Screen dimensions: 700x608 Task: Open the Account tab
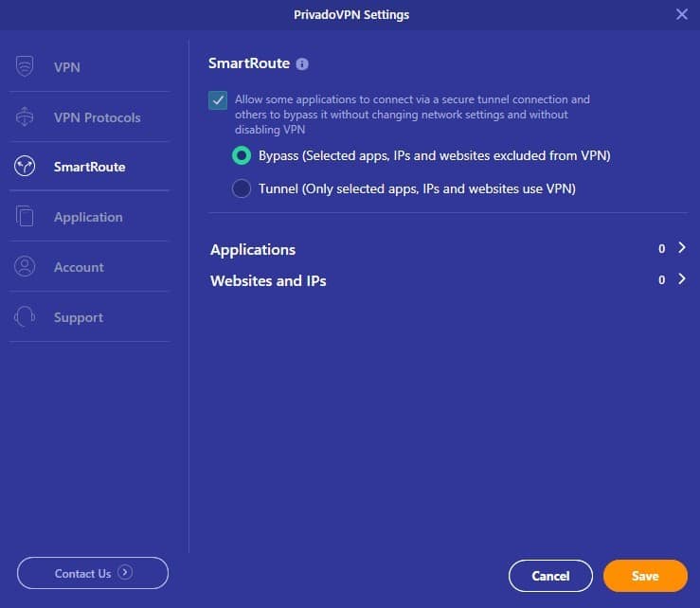[89, 266]
